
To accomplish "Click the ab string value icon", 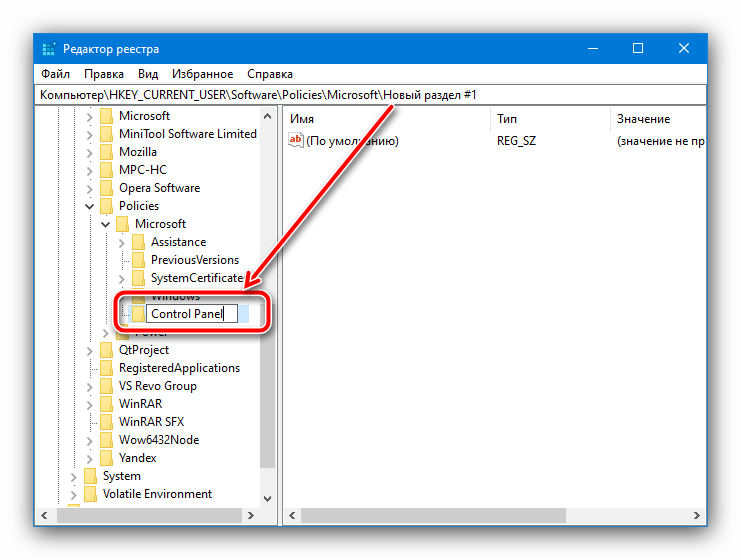I will point(296,140).
